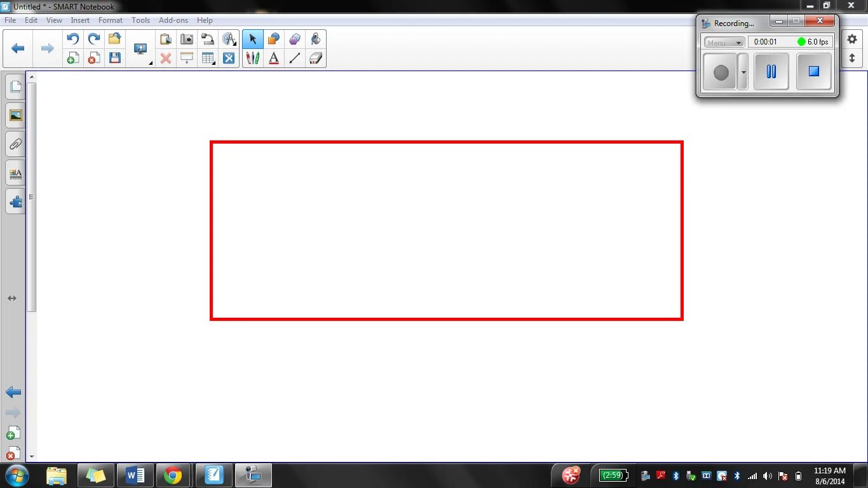The image size is (868, 488).
Task: Open a file with folder icon
Action: (114, 39)
